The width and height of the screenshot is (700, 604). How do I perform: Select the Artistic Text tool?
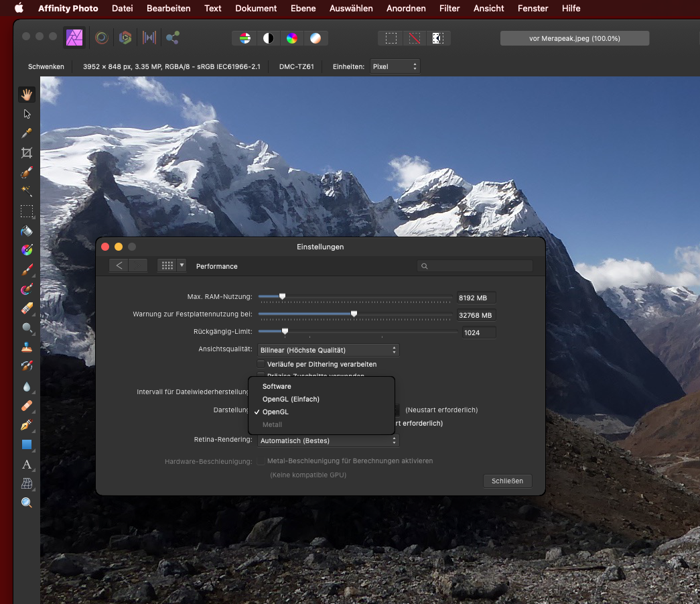click(27, 464)
